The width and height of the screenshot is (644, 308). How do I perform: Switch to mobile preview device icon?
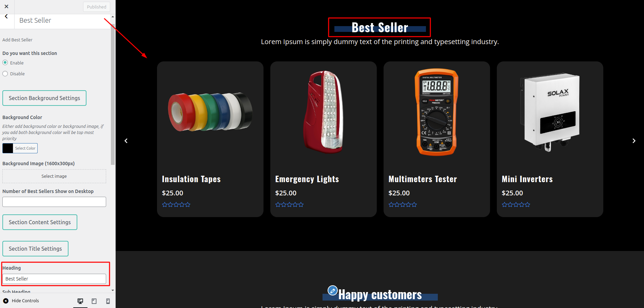pos(108,301)
